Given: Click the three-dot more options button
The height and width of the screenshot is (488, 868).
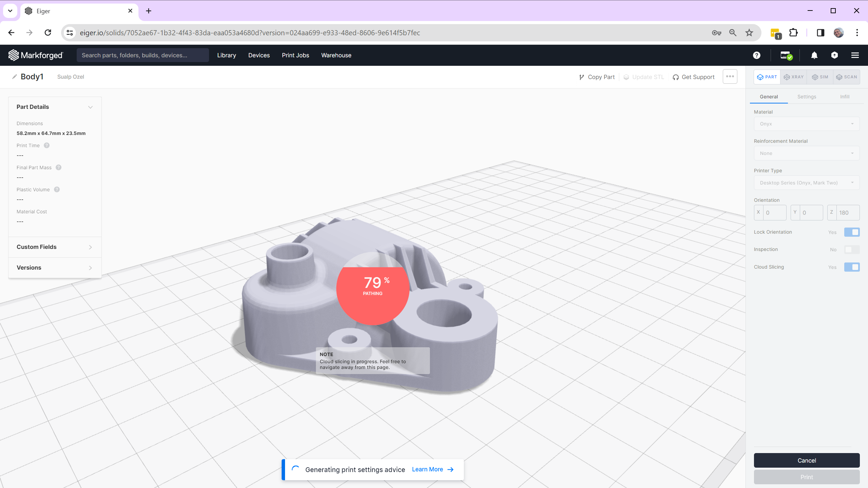Looking at the screenshot, I should [x=730, y=77].
